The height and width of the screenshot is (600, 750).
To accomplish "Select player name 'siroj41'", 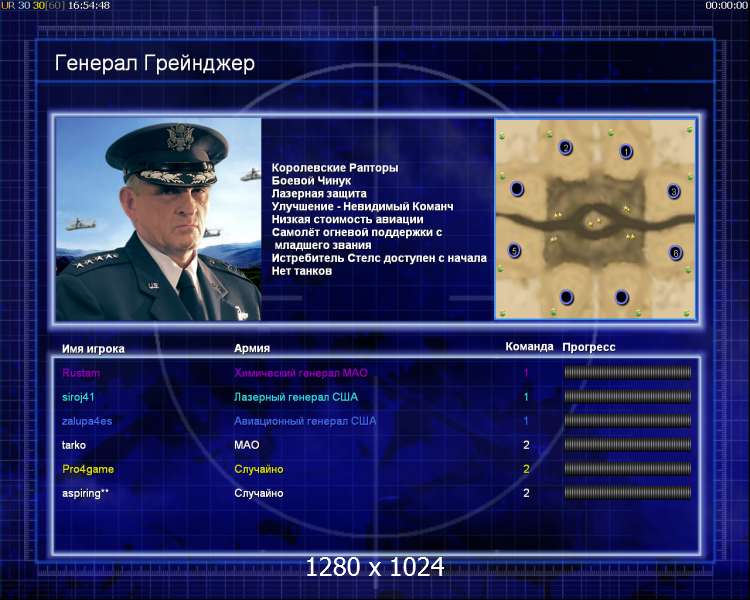I will pos(78,397).
